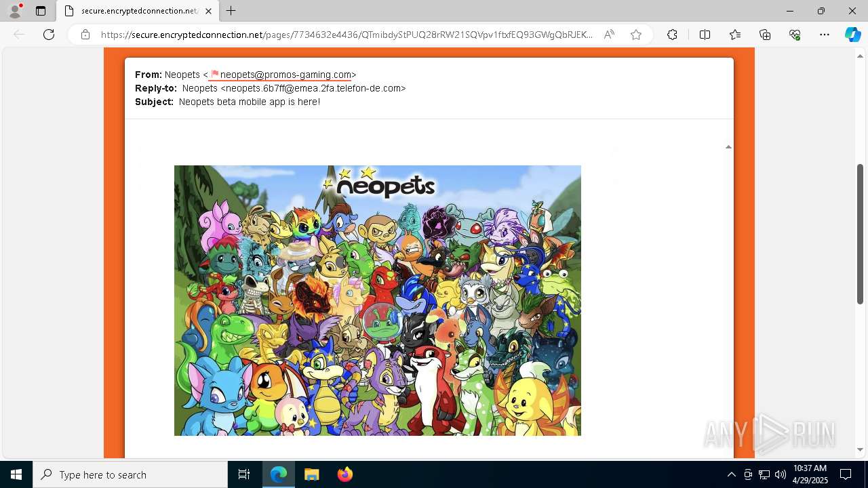Toggle split screen view
Screen dimensions: 868x488
tap(705, 35)
